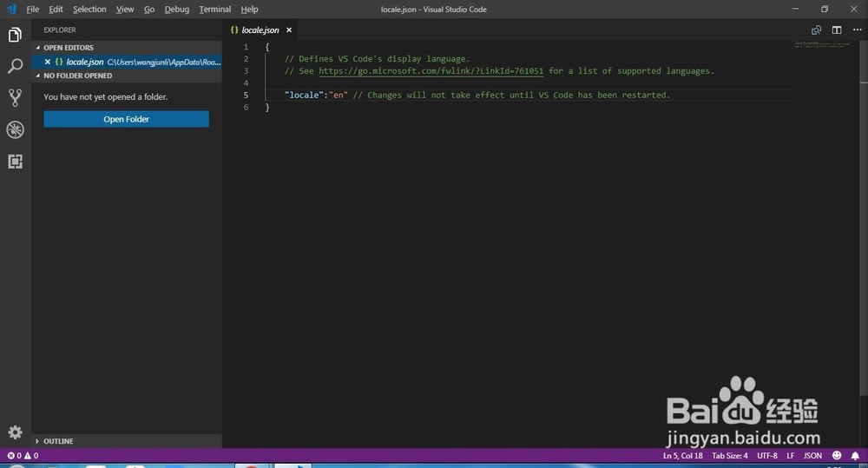Click the Open Changes icon in editor toolbar
868x468 pixels.
pyautogui.click(x=816, y=30)
